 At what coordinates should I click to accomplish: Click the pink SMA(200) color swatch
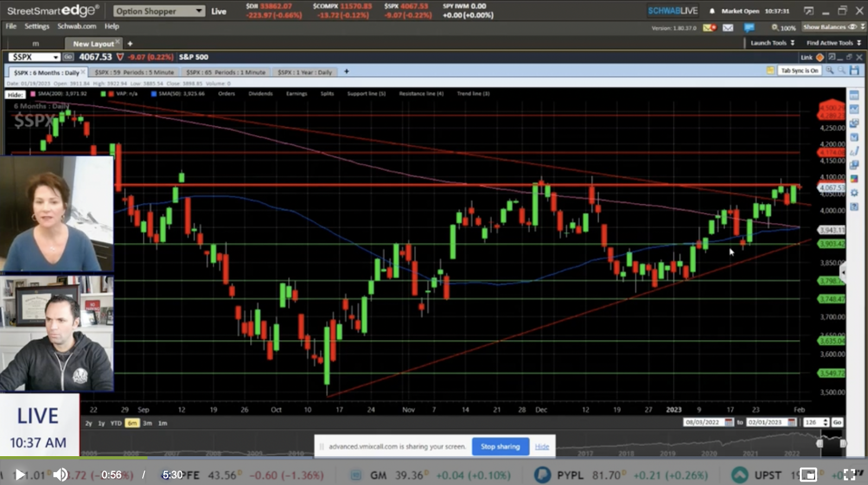click(33, 94)
